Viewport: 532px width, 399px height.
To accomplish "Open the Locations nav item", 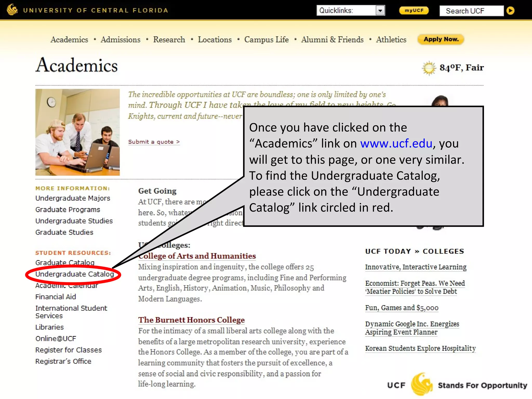I will point(215,39).
